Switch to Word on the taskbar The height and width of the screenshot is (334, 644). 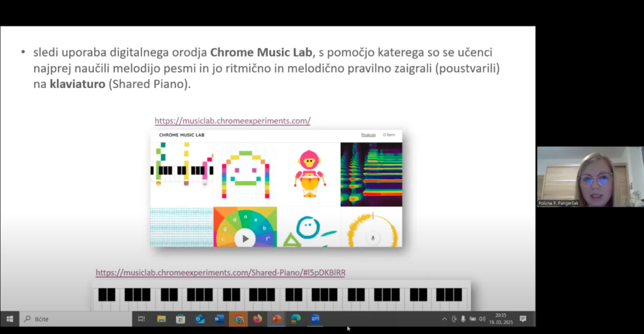(x=219, y=319)
